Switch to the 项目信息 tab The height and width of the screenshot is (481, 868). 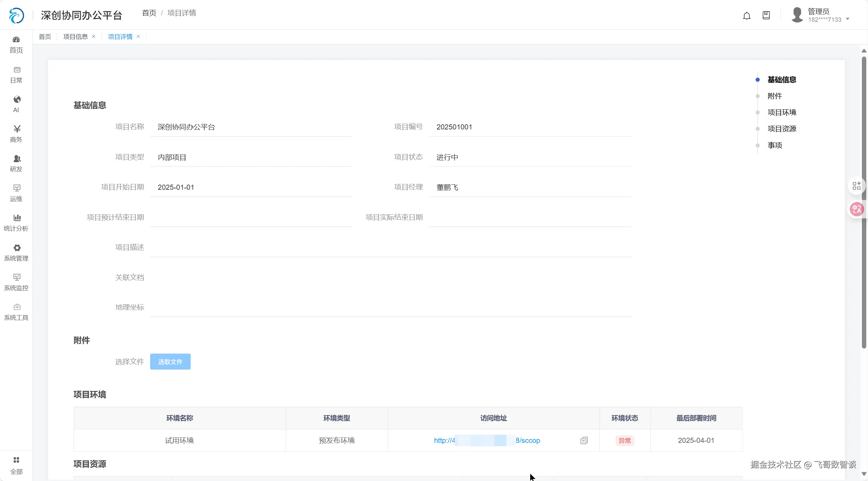click(75, 37)
